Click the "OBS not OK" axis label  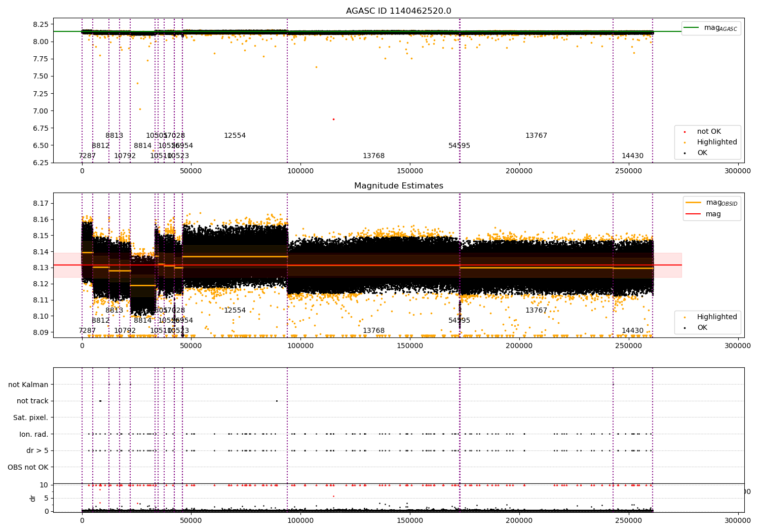pyautogui.click(x=28, y=467)
